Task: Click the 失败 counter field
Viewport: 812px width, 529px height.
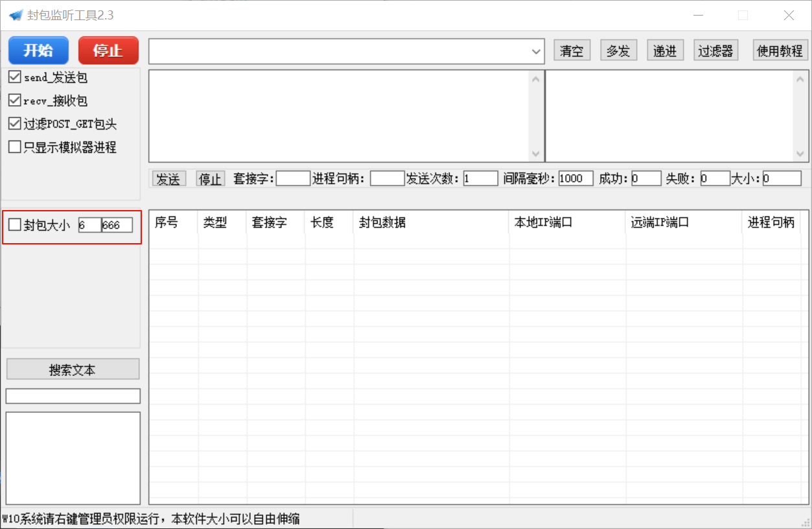Action: pos(715,178)
